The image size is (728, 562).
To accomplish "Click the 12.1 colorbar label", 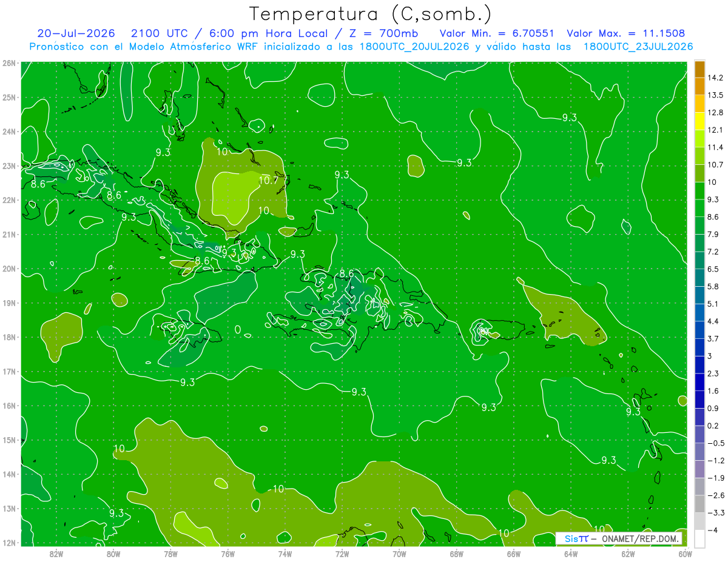I will (x=714, y=130).
